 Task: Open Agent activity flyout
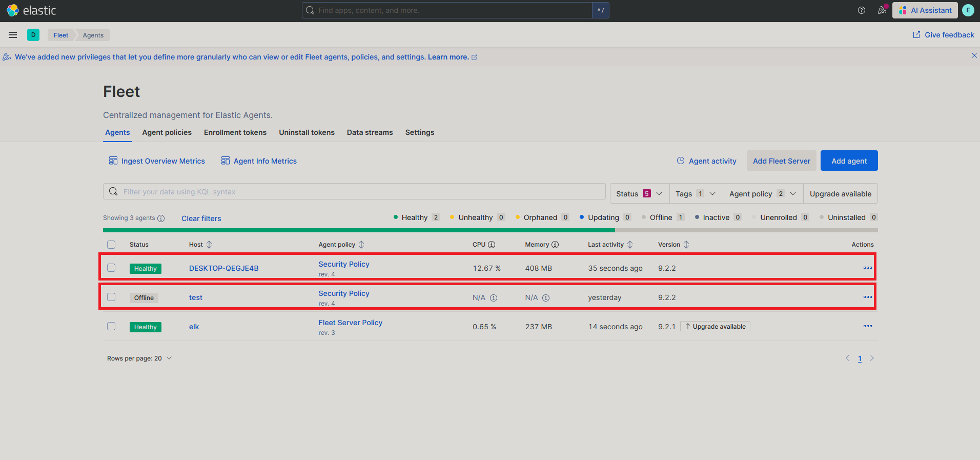click(706, 161)
